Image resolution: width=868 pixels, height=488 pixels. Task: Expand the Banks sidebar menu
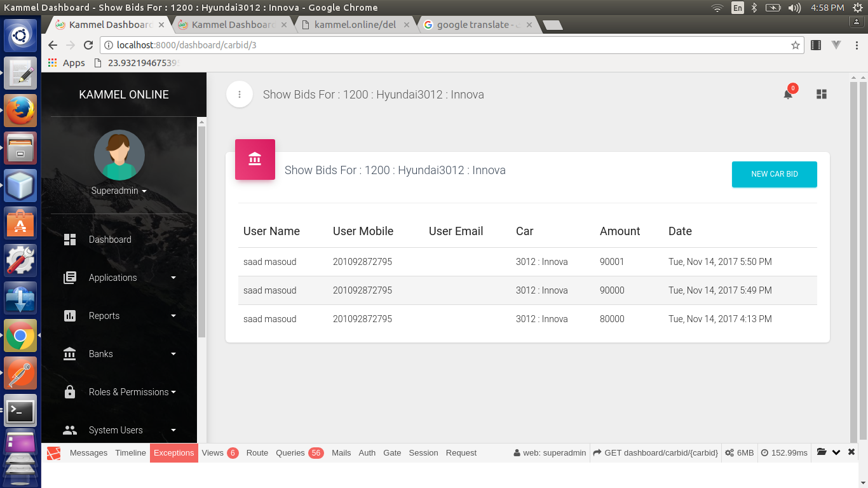119,354
